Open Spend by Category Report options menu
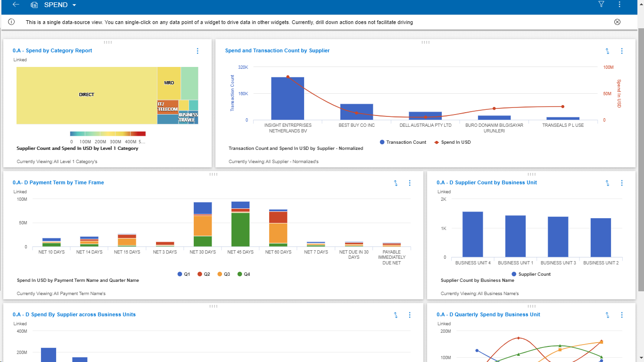644x362 pixels. [x=198, y=51]
